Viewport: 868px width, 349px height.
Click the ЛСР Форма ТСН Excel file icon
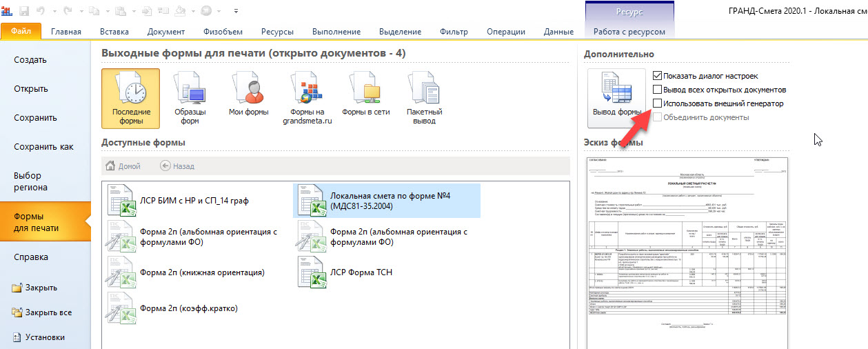[x=311, y=272]
